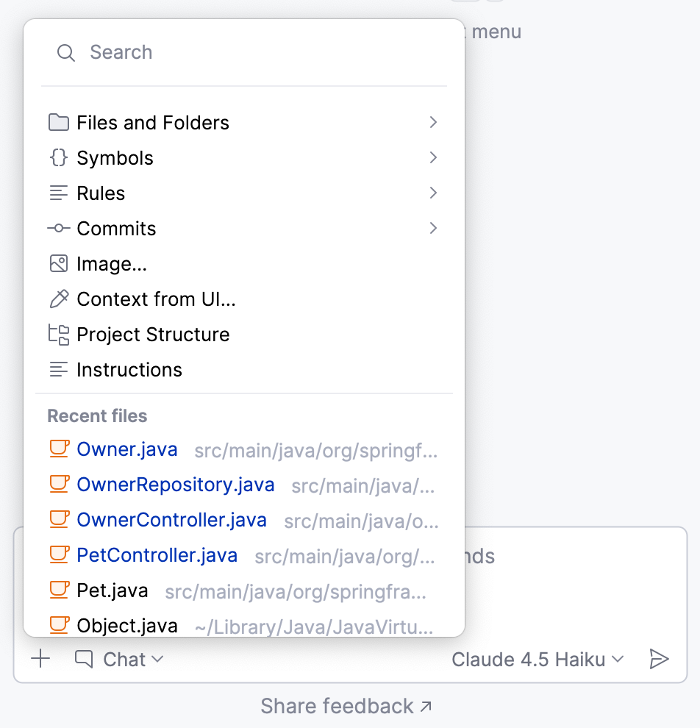Click the Symbols curly braces icon
Viewport: 700px width, 728px height.
[58, 158]
